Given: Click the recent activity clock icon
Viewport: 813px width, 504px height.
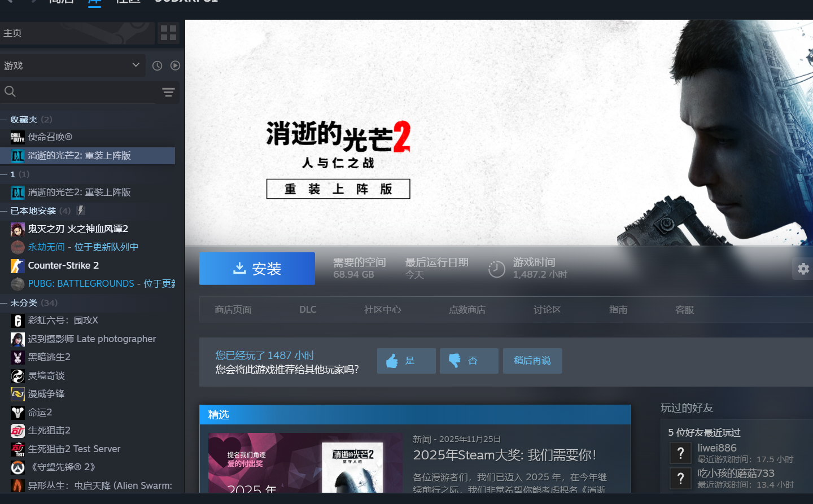Looking at the screenshot, I should [x=158, y=66].
